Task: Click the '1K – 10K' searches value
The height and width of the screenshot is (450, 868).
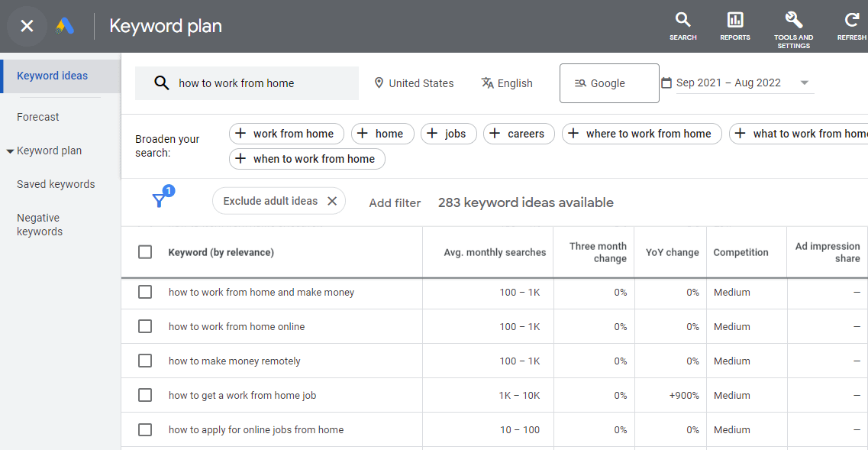Action: pos(519,396)
